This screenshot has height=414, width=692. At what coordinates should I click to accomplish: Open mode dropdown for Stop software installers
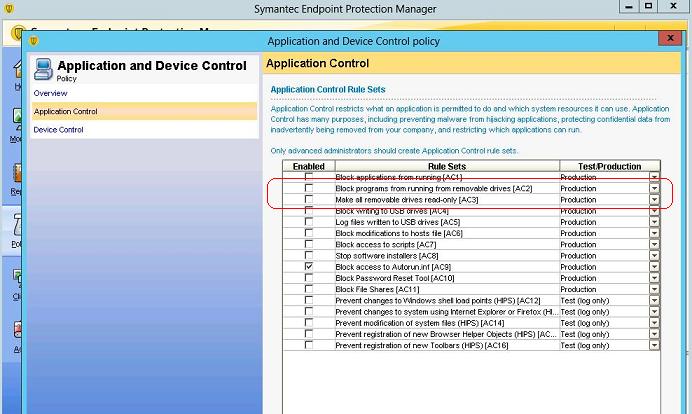[654, 256]
